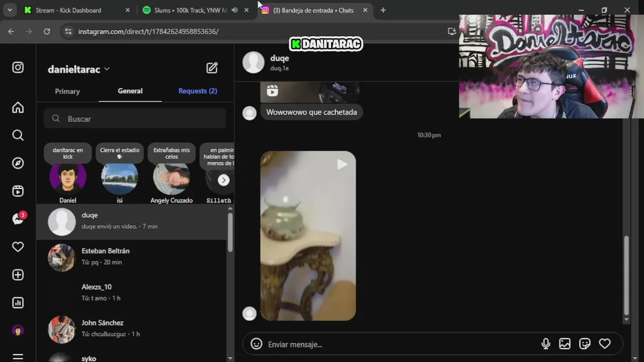644x362 pixels.
Task: Mute Spotify tab speaker icon
Action: 234,10
